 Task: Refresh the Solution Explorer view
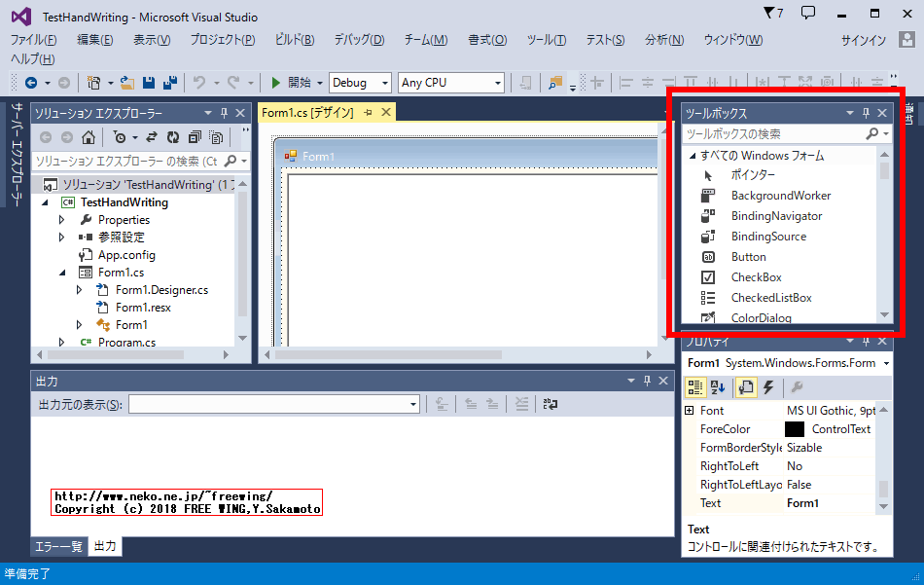173,137
